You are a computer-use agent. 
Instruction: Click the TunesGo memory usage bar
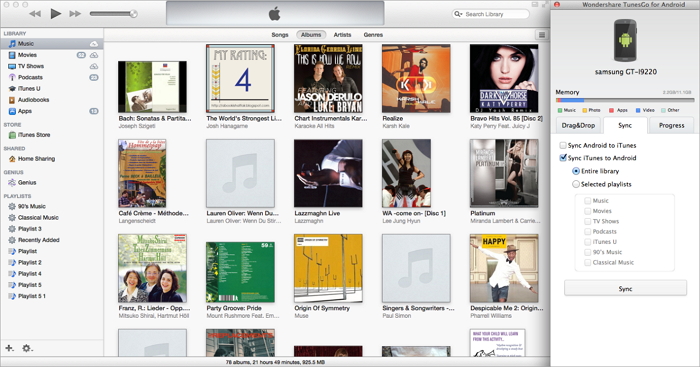625,100
